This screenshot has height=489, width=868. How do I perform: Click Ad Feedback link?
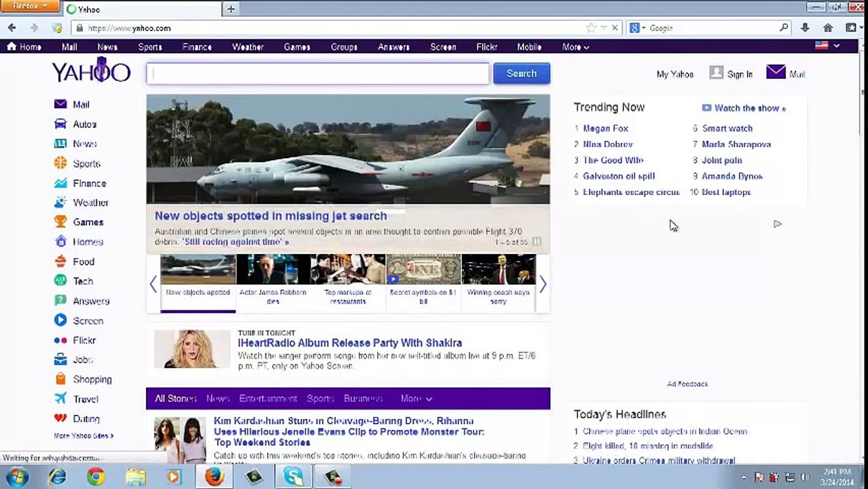(687, 384)
